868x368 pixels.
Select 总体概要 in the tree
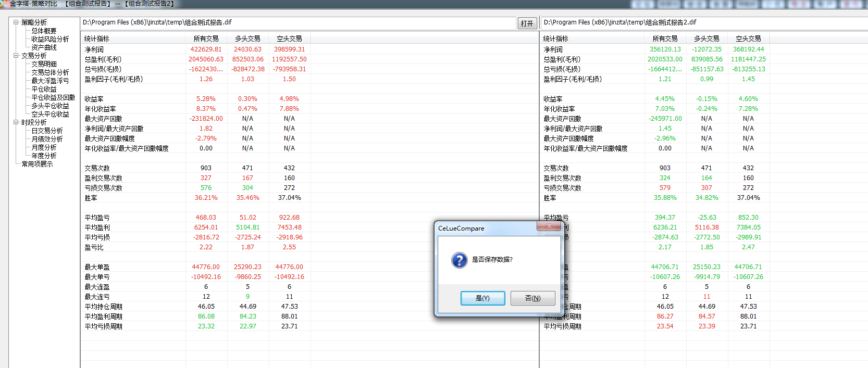click(44, 31)
